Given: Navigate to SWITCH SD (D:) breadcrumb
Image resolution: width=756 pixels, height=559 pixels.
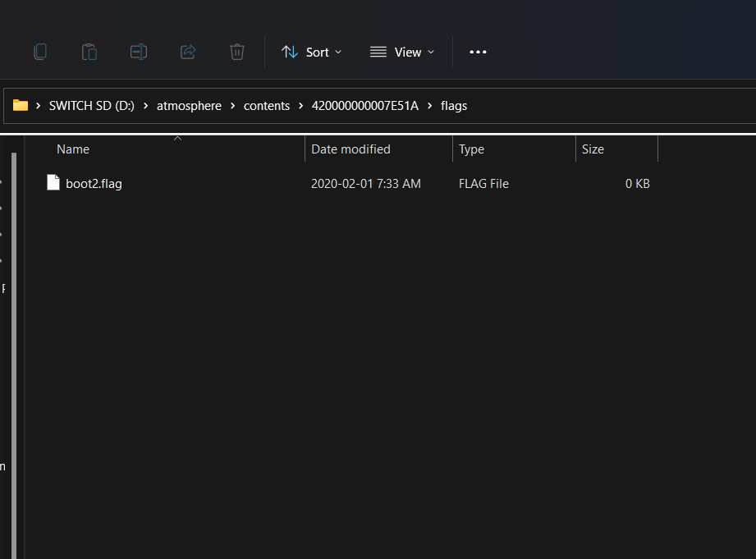Looking at the screenshot, I should coord(92,106).
